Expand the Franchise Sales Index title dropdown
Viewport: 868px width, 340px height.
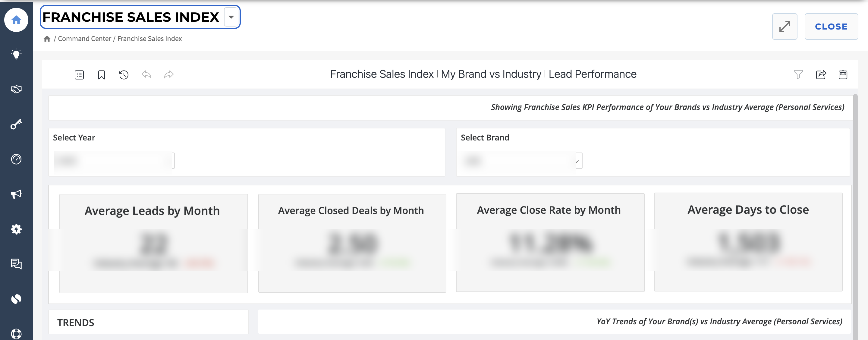pos(231,17)
